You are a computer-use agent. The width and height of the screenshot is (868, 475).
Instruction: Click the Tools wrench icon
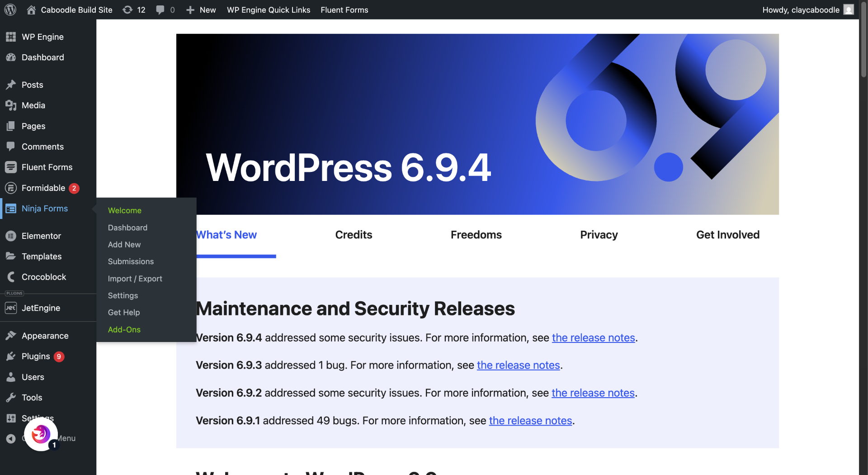point(11,398)
